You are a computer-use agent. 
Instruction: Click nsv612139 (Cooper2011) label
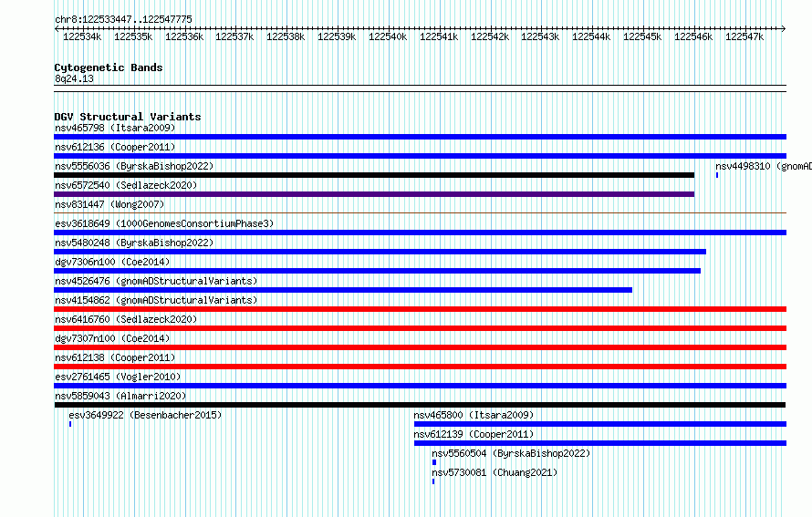click(x=474, y=434)
